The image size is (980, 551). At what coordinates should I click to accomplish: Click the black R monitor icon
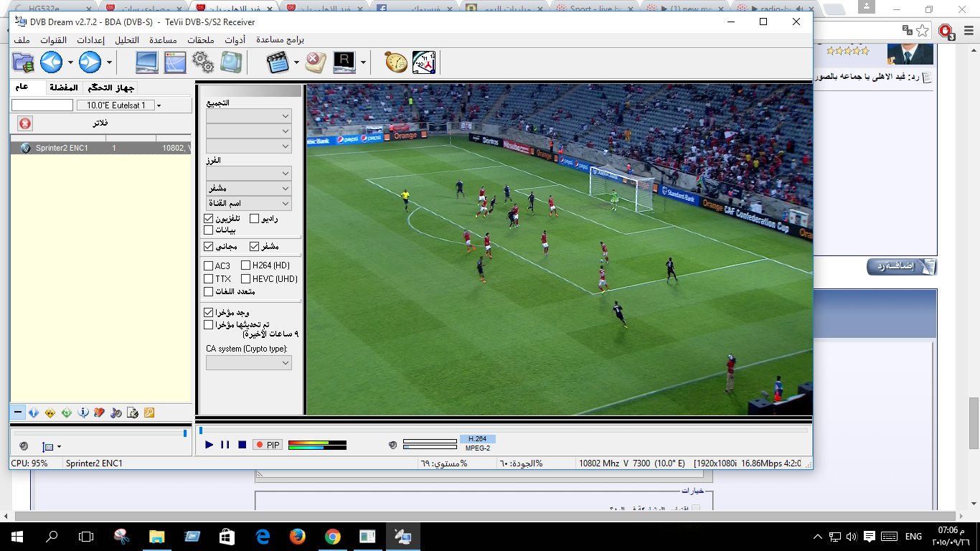pos(344,62)
